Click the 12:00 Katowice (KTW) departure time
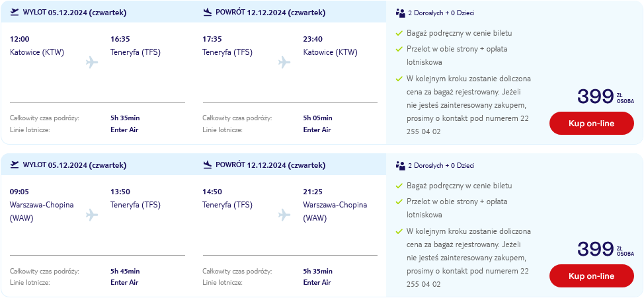 point(20,40)
